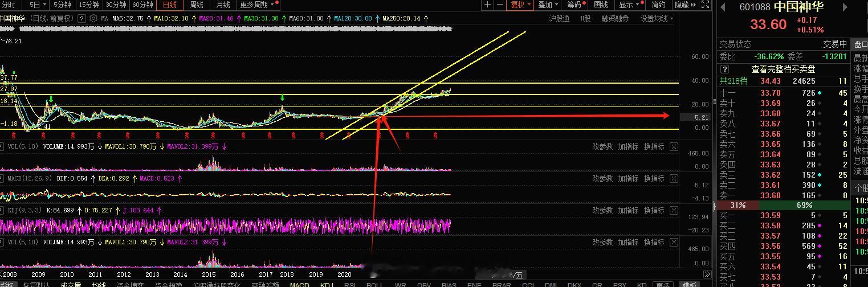The width and height of the screenshot is (868, 287).
Task: Switch to 月线 monthly chart
Action: coord(223,5)
